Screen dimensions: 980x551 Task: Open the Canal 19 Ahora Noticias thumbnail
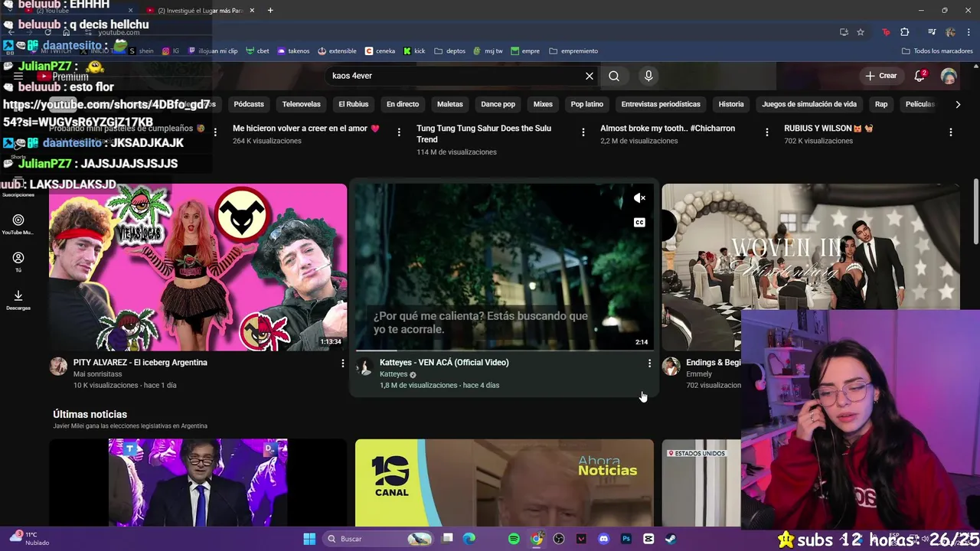click(505, 483)
